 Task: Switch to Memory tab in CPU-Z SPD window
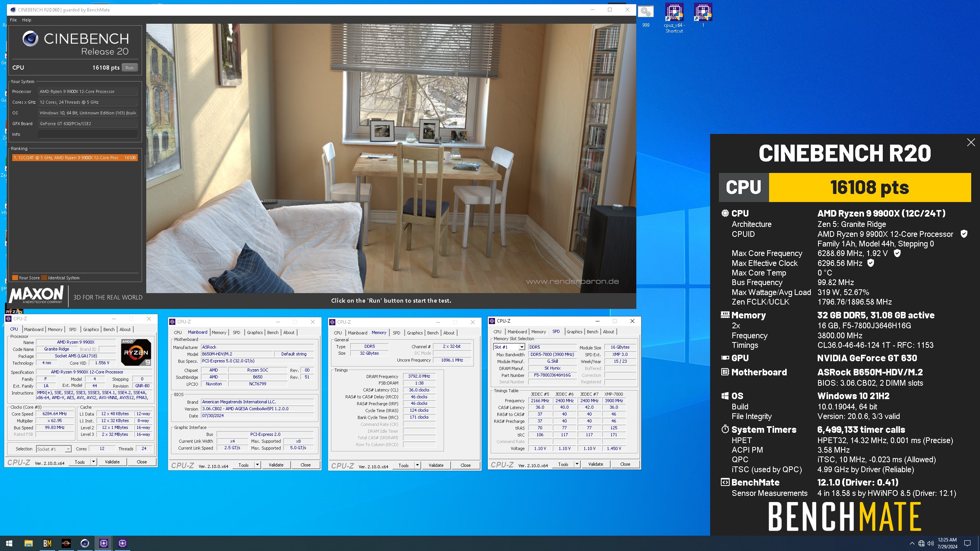coord(539,332)
